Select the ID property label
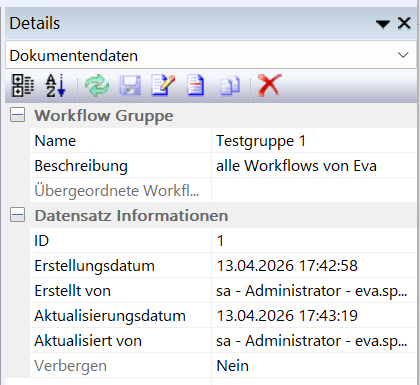This screenshot has width=420, height=385. point(120,240)
